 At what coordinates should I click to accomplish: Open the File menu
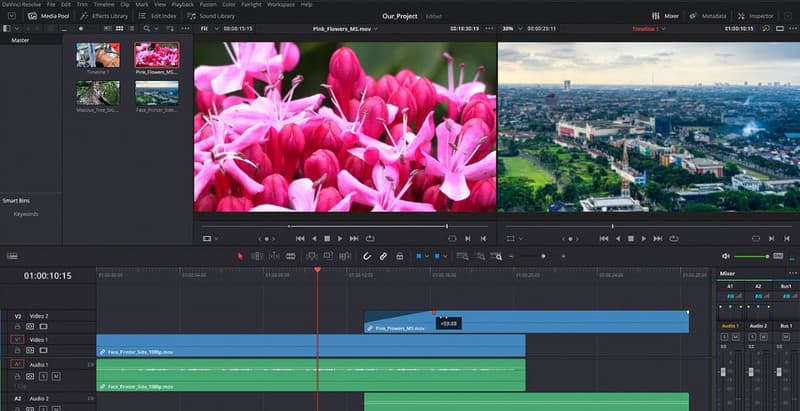[51, 4]
